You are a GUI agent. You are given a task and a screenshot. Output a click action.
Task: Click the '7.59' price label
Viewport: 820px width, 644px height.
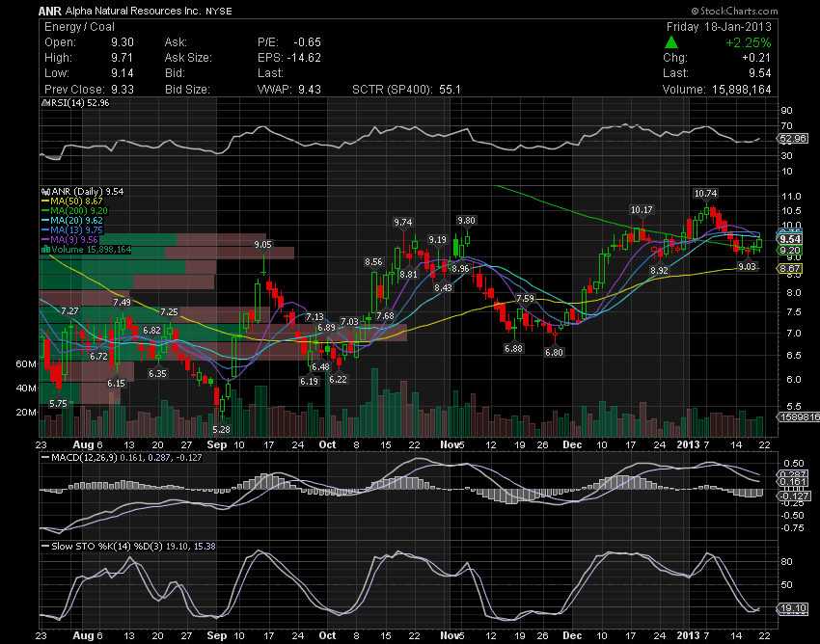pyautogui.click(x=525, y=299)
